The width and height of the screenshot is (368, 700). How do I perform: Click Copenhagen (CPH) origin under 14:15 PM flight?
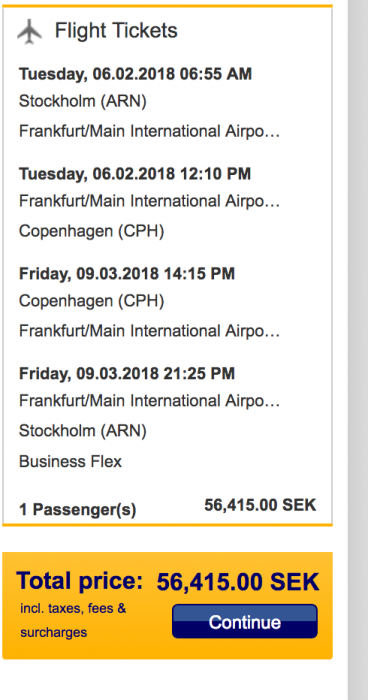(x=92, y=301)
